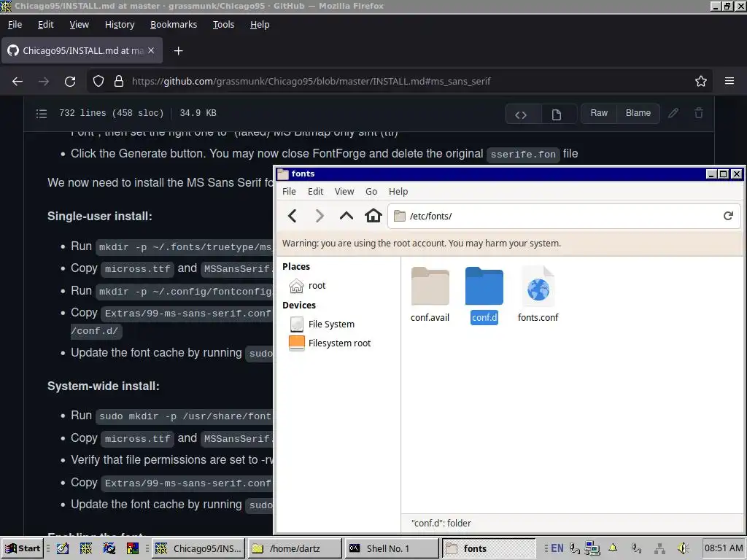747x560 pixels.
Task: Show rendered file view icon on GitHub
Action: pyautogui.click(x=557, y=114)
